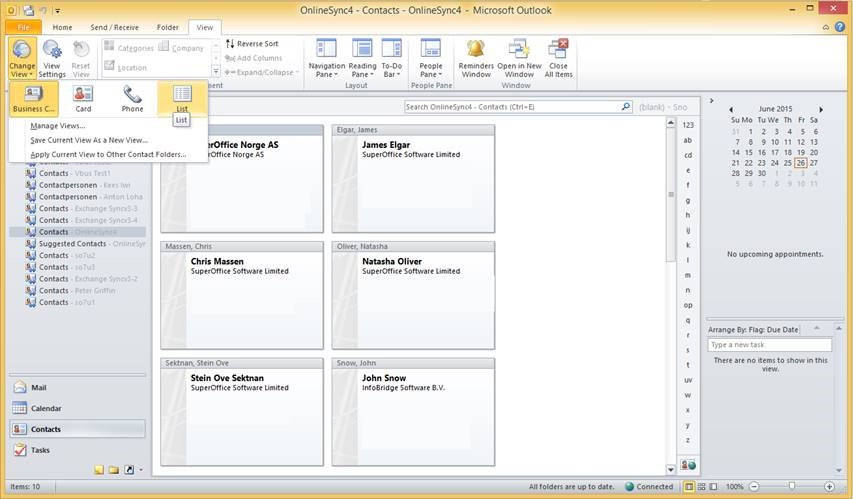Click the Notes icon in navigation bar
Image resolution: width=853 pixels, height=499 pixels.
(x=98, y=470)
